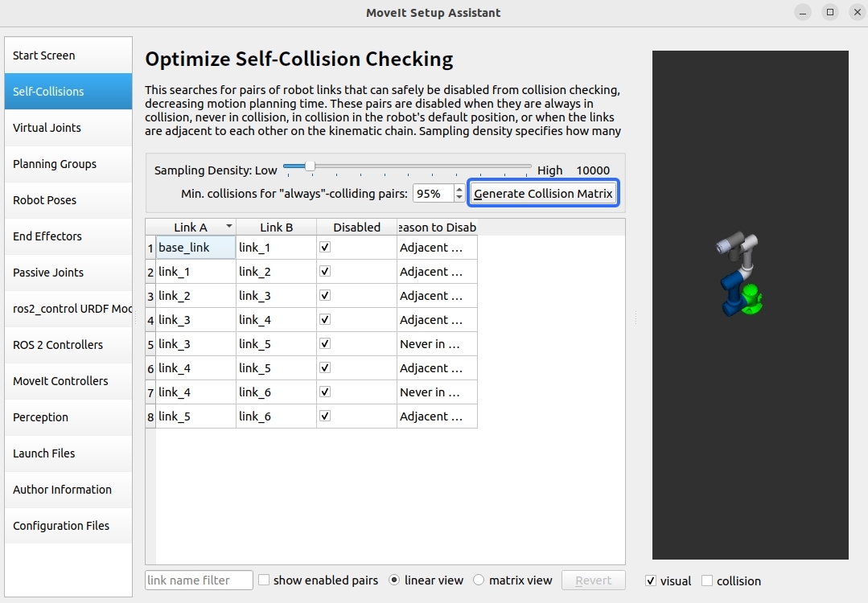Click the robot model in 3D view
This screenshot has height=603, width=868.
pos(741,274)
